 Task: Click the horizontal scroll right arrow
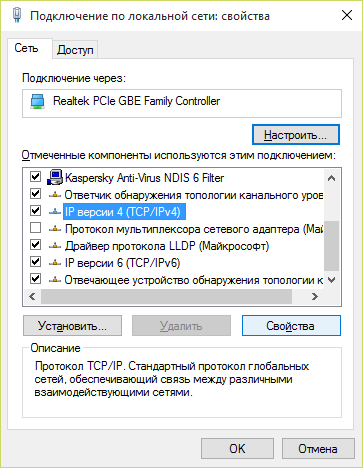pos(315,296)
